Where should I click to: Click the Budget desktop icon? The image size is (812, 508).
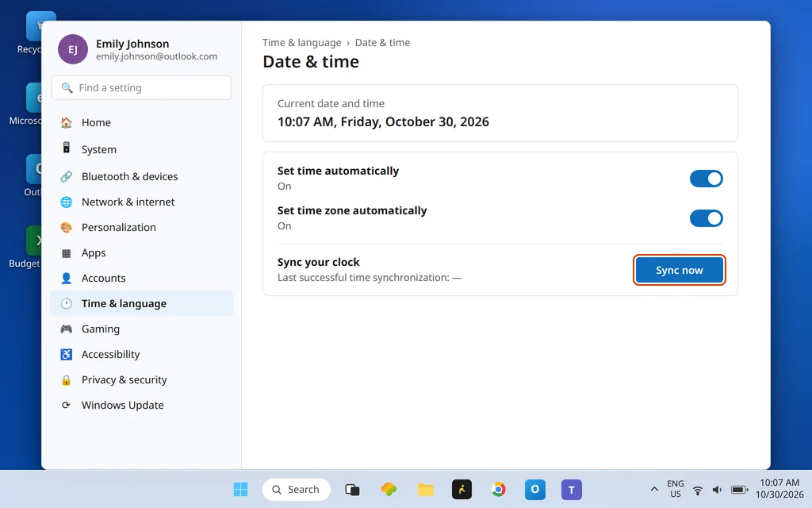pos(24,248)
